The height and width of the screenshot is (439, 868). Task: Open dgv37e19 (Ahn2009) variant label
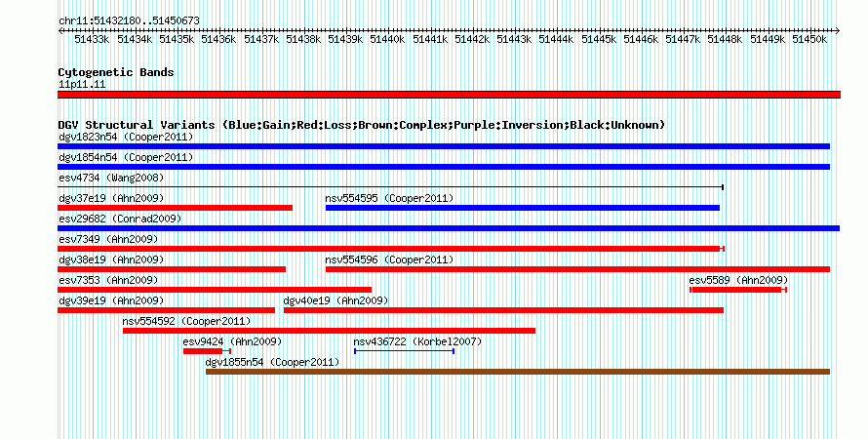click(x=111, y=198)
